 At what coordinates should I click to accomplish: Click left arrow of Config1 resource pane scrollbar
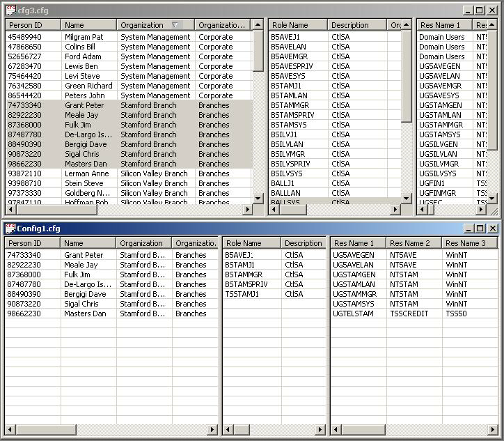336,429
